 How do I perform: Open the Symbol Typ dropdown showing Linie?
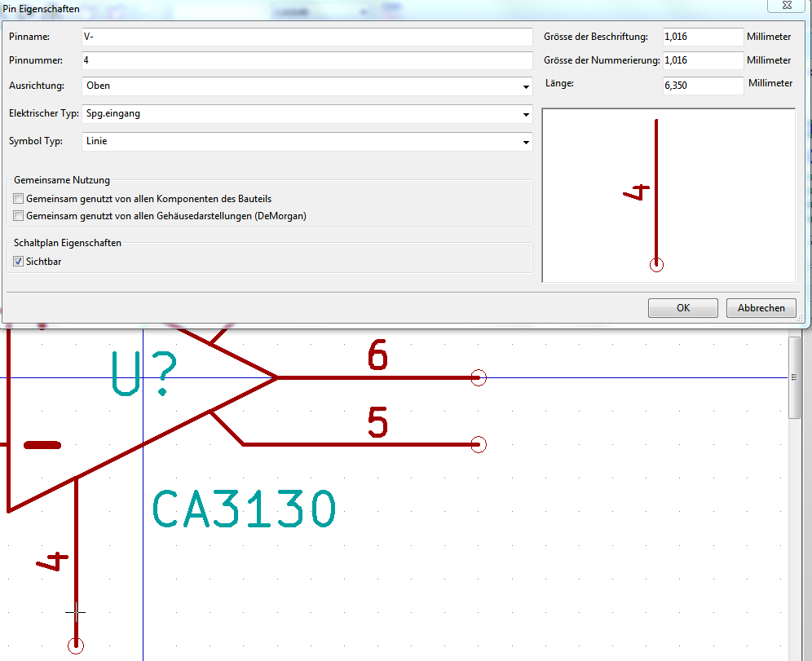[307, 141]
